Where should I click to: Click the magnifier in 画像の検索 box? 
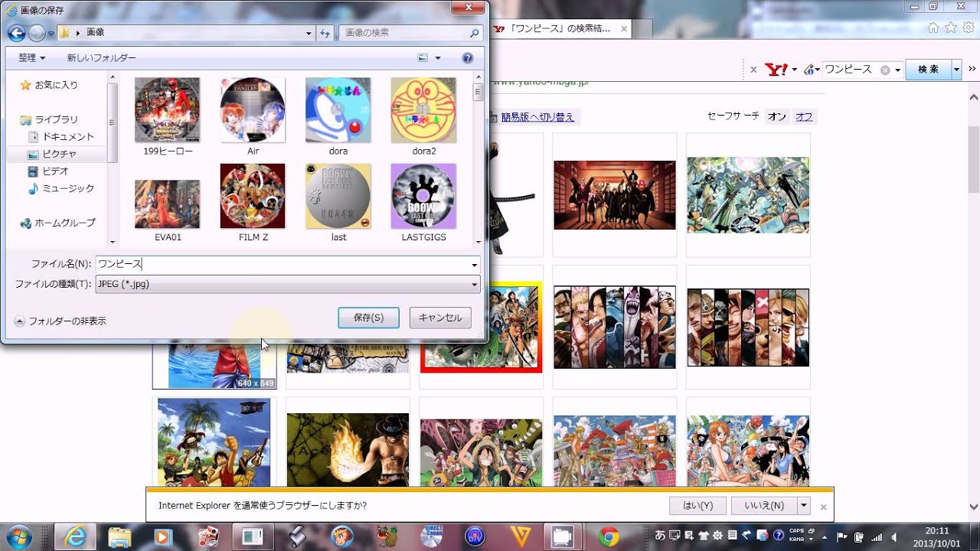click(475, 33)
